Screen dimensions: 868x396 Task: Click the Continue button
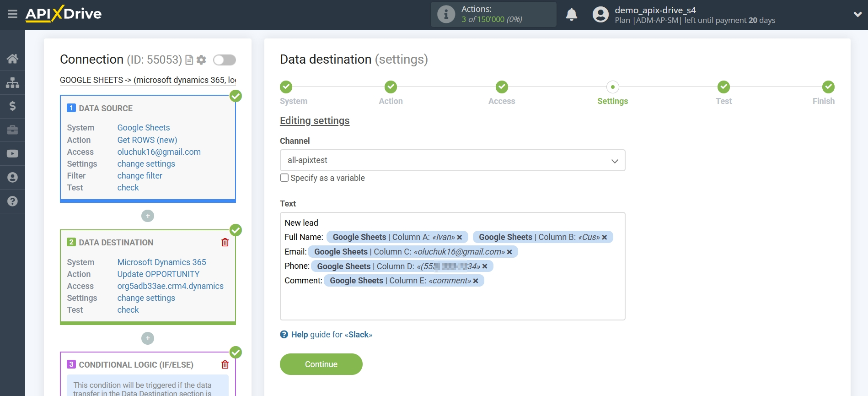pos(321,364)
